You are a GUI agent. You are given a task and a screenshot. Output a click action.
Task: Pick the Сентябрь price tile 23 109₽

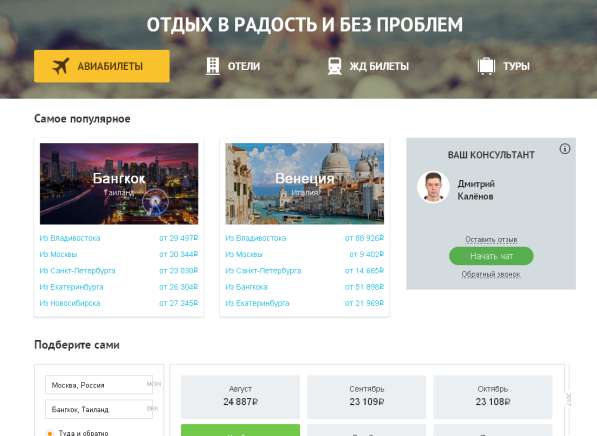tap(366, 397)
